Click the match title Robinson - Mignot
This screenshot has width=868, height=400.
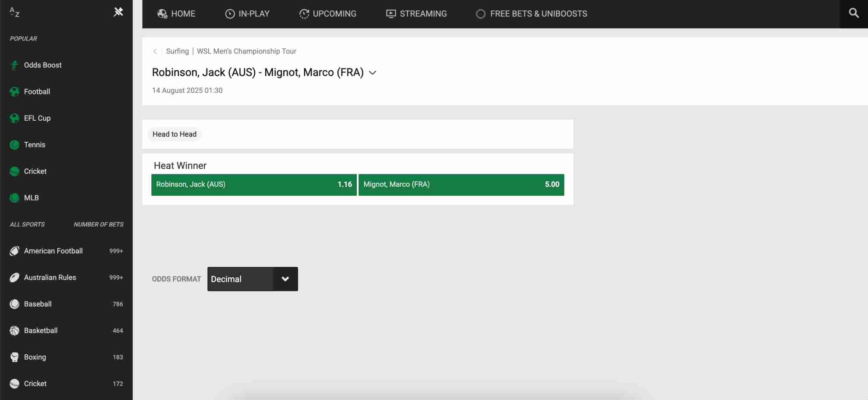click(258, 72)
